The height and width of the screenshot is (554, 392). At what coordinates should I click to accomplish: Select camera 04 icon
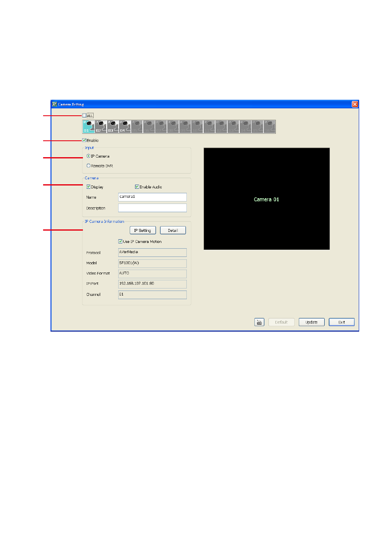[x=125, y=126]
